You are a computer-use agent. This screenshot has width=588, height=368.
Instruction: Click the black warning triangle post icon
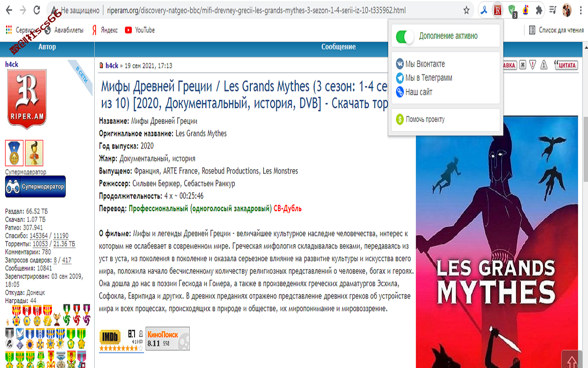[544, 65]
